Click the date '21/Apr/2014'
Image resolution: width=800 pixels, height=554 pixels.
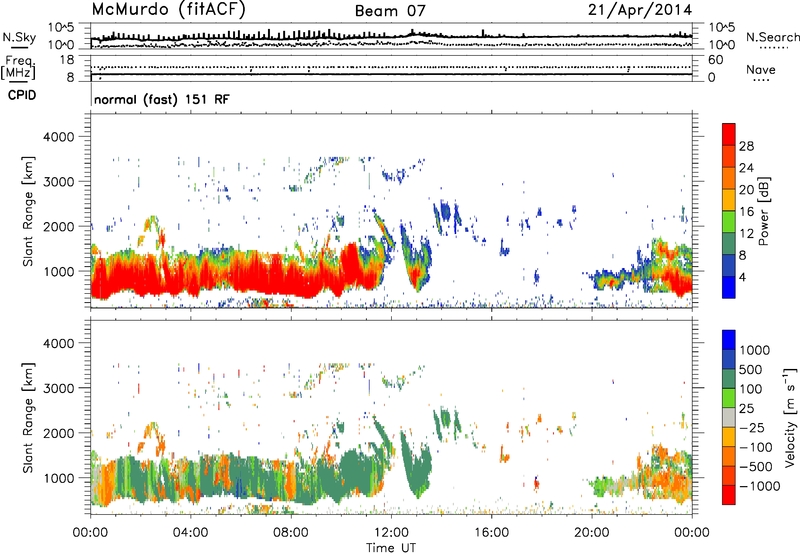(640, 10)
